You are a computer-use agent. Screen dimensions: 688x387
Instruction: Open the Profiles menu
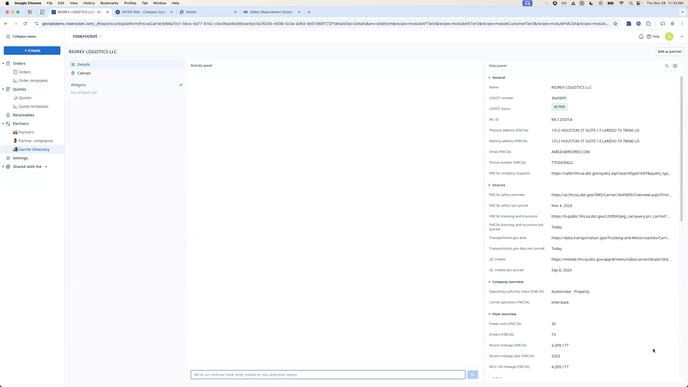click(x=130, y=3)
